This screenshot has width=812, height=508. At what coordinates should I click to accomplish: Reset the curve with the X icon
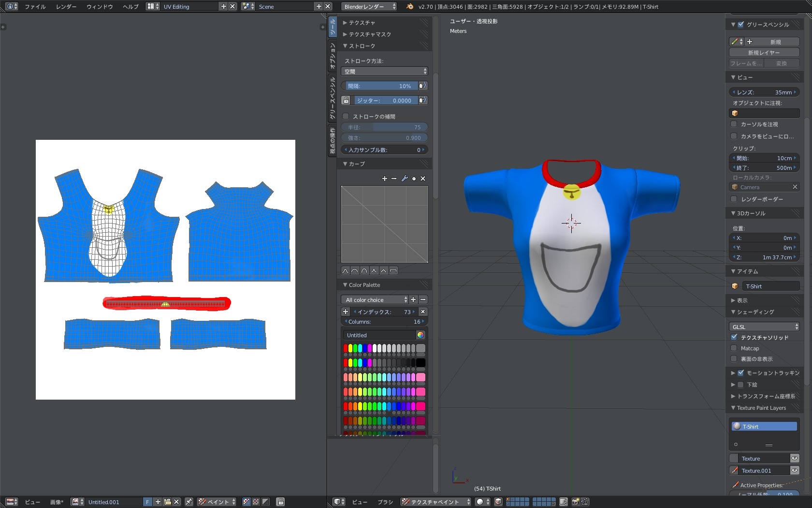[423, 179]
